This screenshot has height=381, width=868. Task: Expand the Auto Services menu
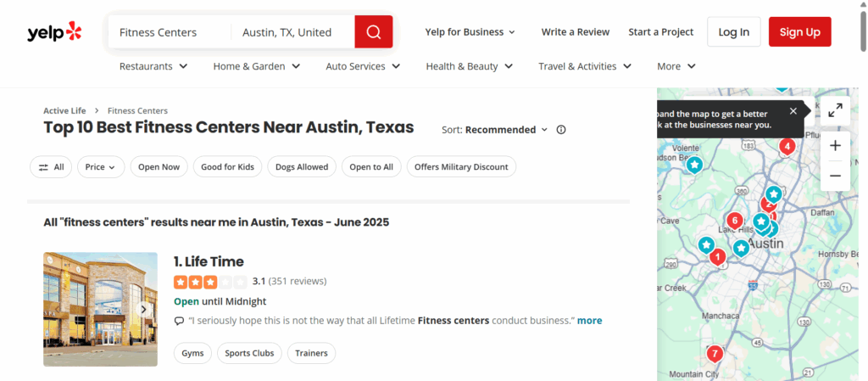coord(363,66)
